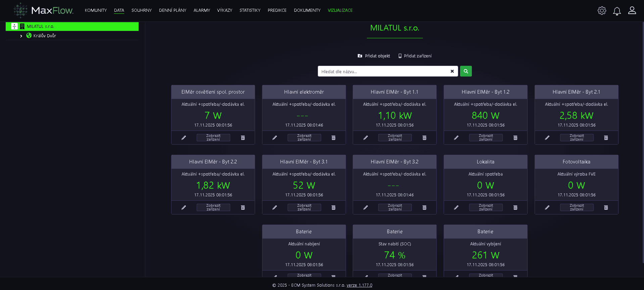644x290 pixels.
Task: Open the KOMUNITY menu
Action: [96, 10]
